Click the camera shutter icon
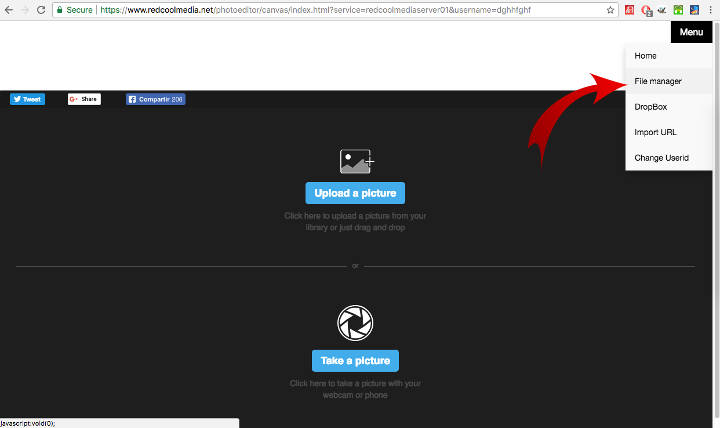720x428 pixels. 355,321
